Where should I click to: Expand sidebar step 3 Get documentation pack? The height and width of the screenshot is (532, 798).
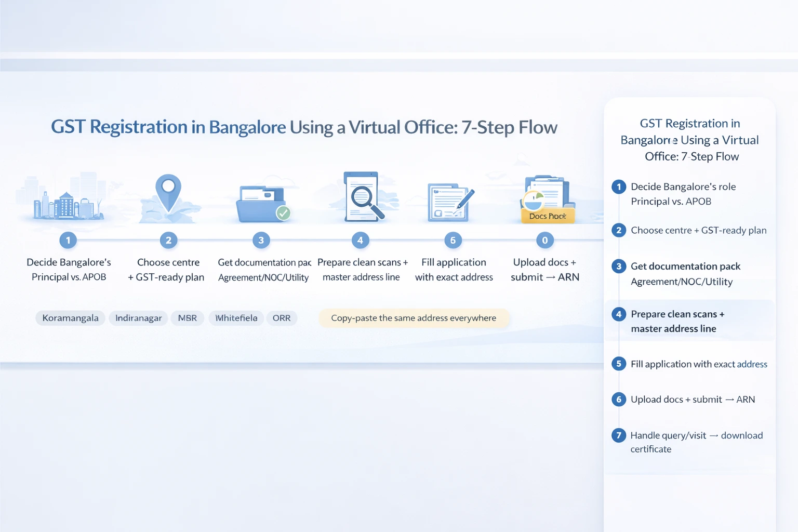coord(685,266)
